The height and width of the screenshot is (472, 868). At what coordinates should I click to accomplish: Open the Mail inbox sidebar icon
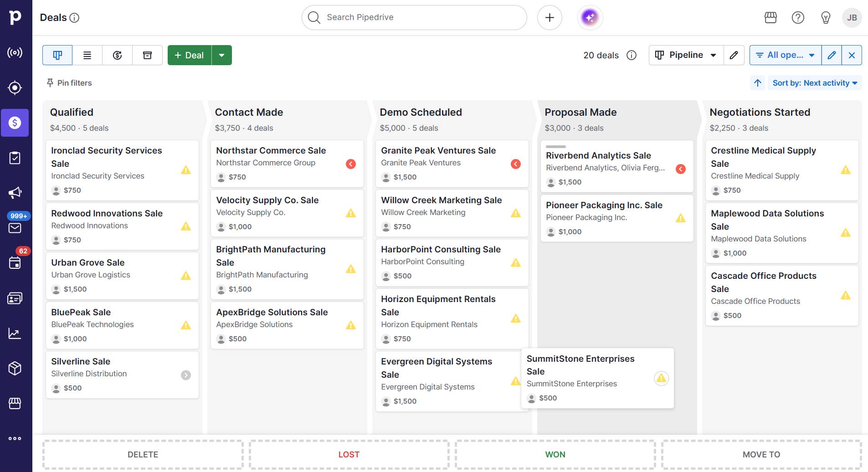(15, 228)
